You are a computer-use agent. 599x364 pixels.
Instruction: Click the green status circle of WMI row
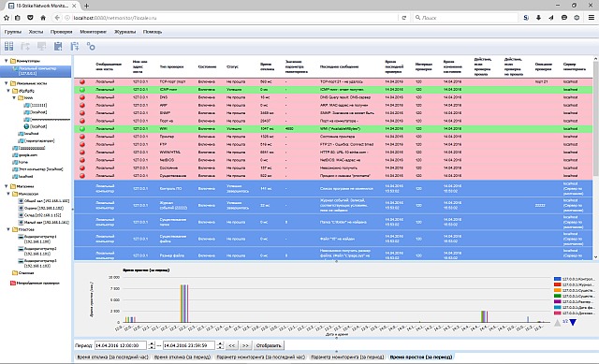pyautogui.click(x=81, y=129)
